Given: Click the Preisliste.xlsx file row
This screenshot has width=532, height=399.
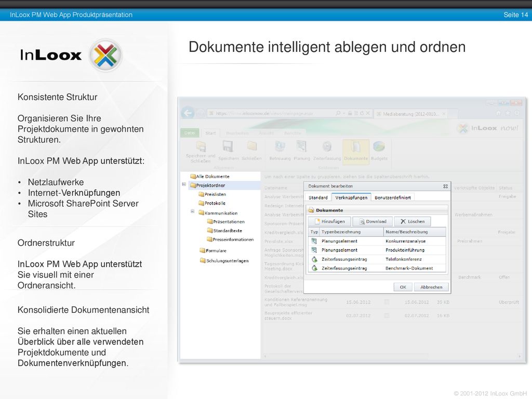Looking at the screenshot, I should pyautogui.click(x=278, y=241).
